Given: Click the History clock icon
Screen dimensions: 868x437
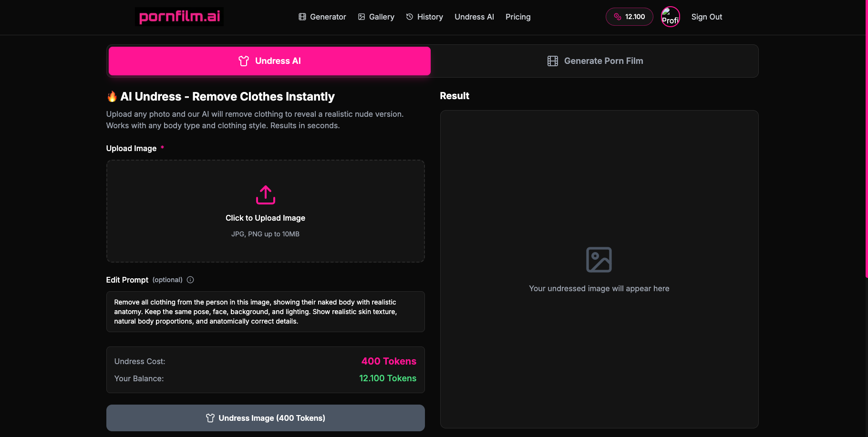Looking at the screenshot, I should (x=410, y=16).
